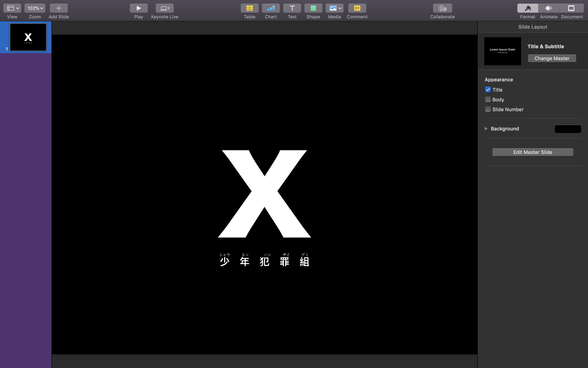Enable the Body checkbox
Viewport: 588px width, 368px height.
click(488, 99)
